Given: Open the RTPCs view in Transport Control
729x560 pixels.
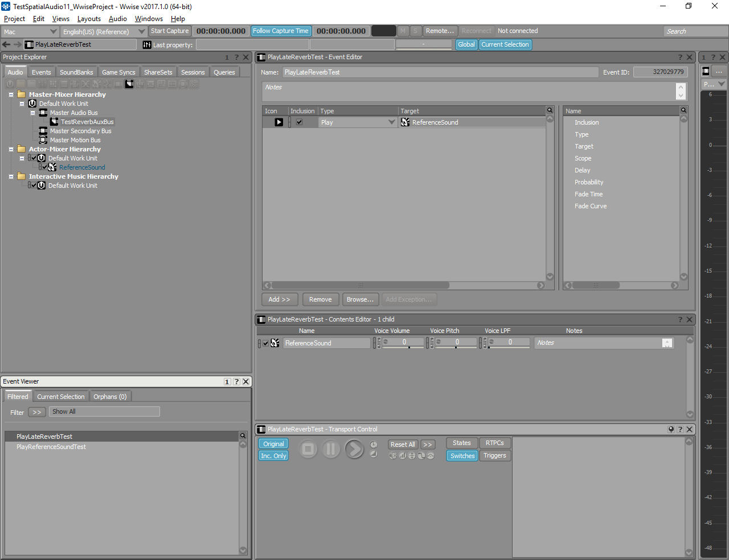Looking at the screenshot, I should (494, 443).
